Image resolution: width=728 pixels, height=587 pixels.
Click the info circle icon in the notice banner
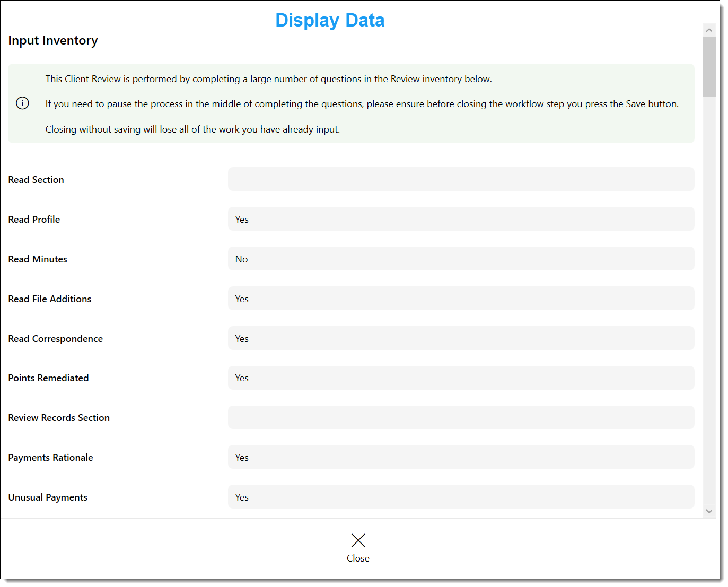pyautogui.click(x=22, y=103)
